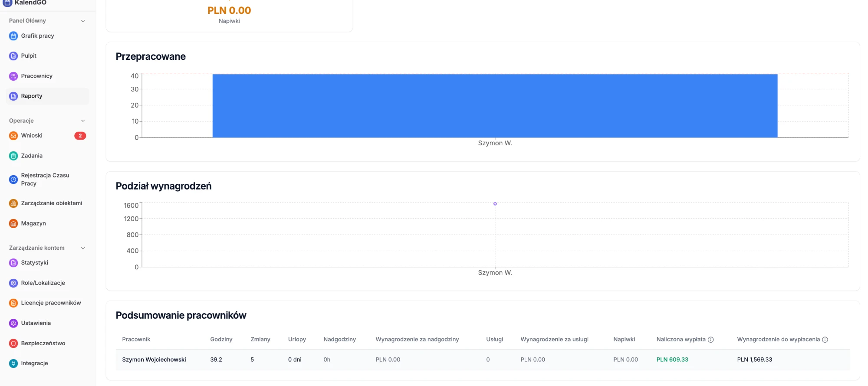Click info icon beside Wynagrodzenie do wypłacenia

[825, 340]
